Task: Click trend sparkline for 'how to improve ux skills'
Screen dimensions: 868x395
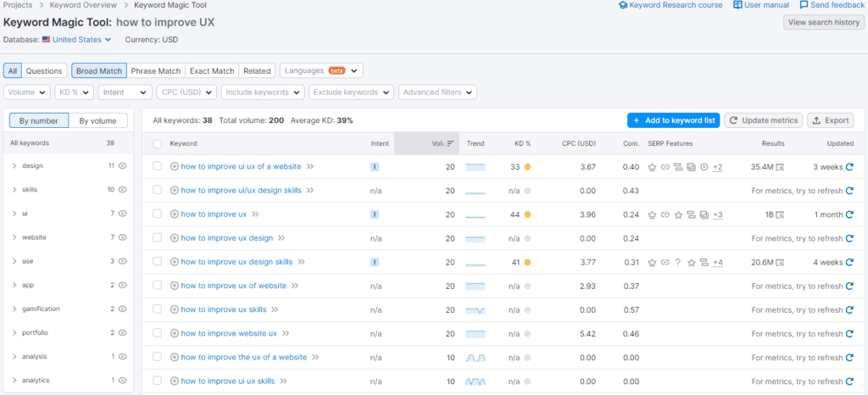Action: (476, 309)
